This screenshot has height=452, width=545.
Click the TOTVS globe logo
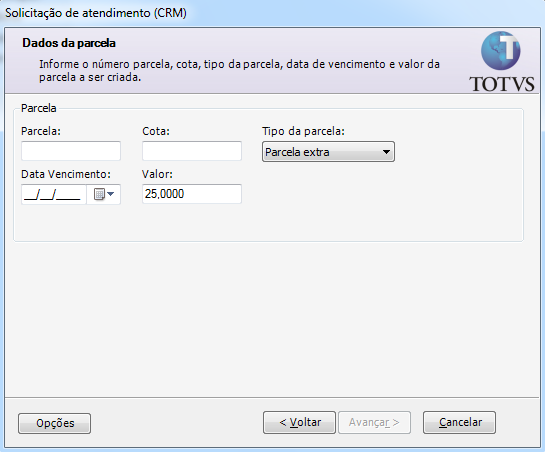(501, 51)
